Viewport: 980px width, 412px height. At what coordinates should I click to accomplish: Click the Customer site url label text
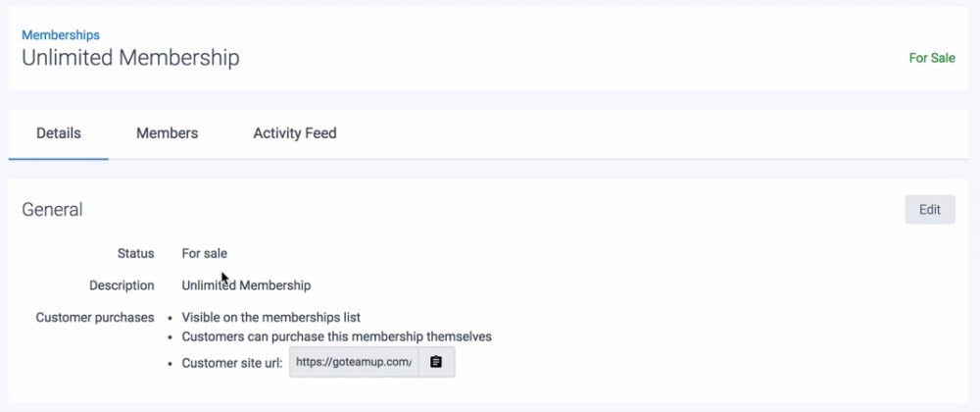coord(232,363)
